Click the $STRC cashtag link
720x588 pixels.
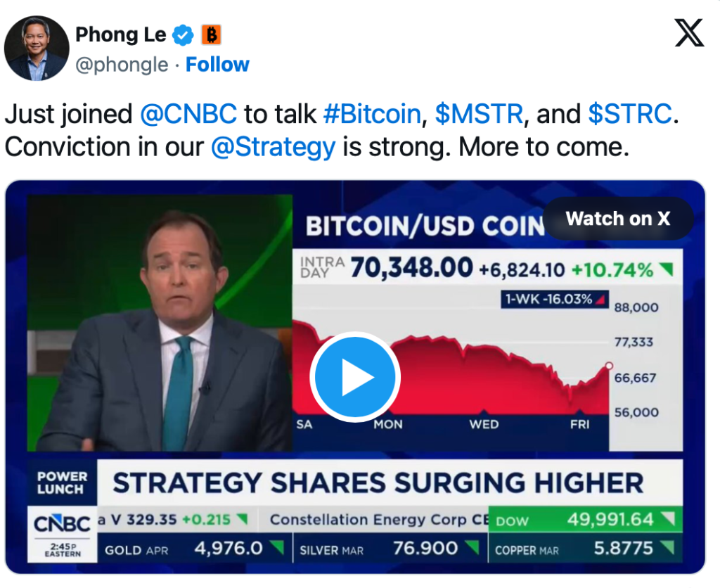[630, 114]
